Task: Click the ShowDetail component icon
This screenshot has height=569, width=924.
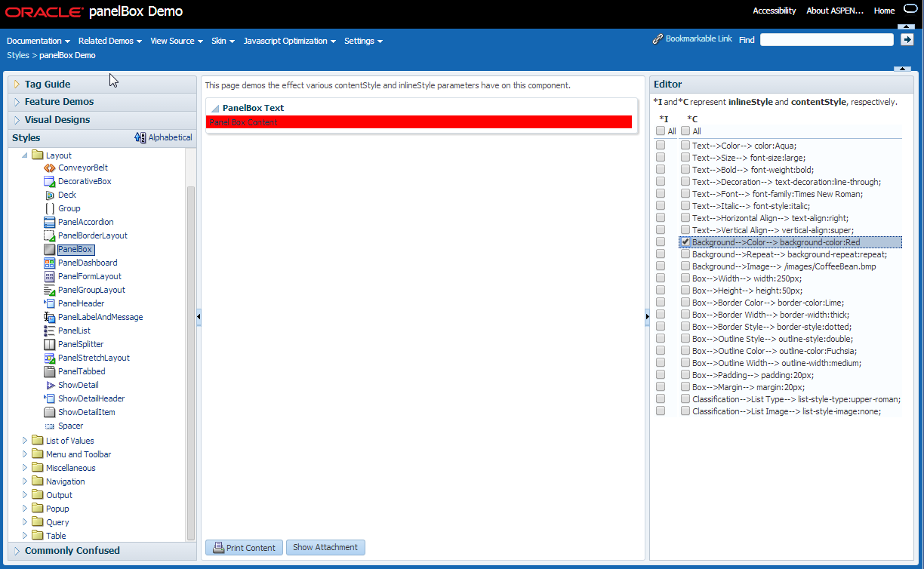Action: (50, 385)
